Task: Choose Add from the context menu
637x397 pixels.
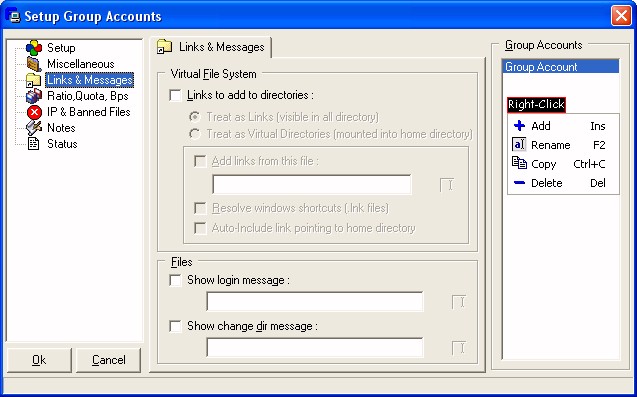Action: (563, 126)
